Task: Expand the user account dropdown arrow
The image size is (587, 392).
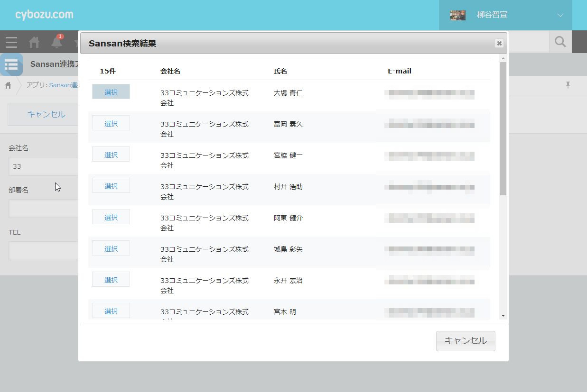Action: [560, 15]
